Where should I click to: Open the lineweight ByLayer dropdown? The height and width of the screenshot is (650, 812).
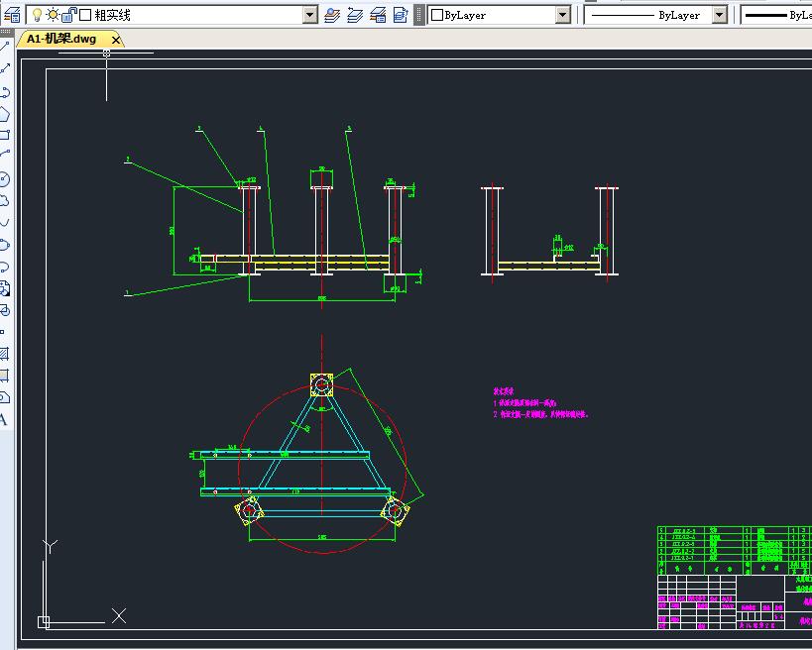(x=776, y=15)
